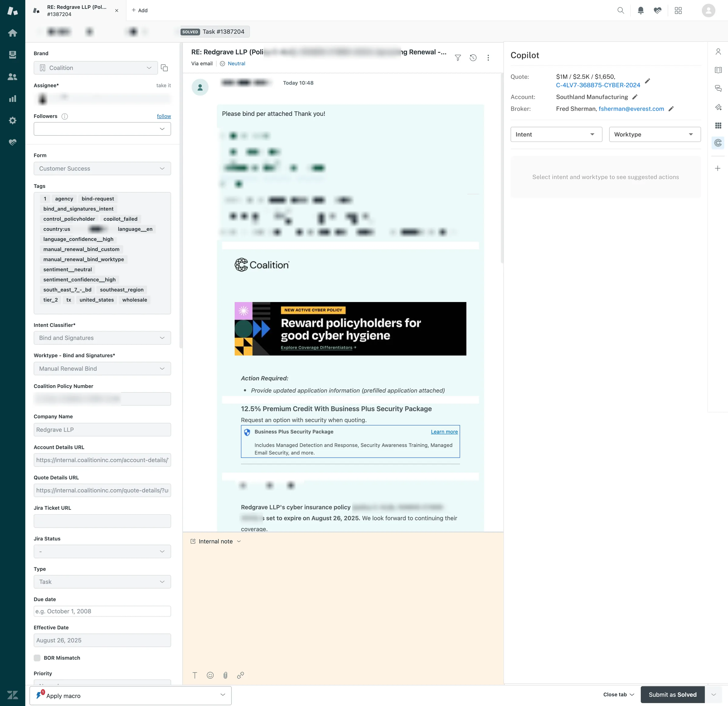Open the Jira Status dropdown

tap(102, 551)
